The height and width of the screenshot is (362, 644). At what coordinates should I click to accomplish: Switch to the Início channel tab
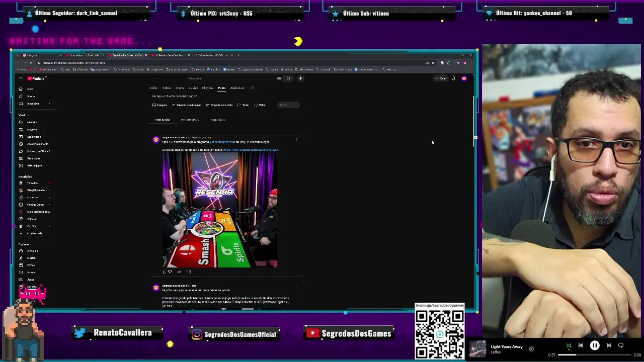click(x=153, y=88)
